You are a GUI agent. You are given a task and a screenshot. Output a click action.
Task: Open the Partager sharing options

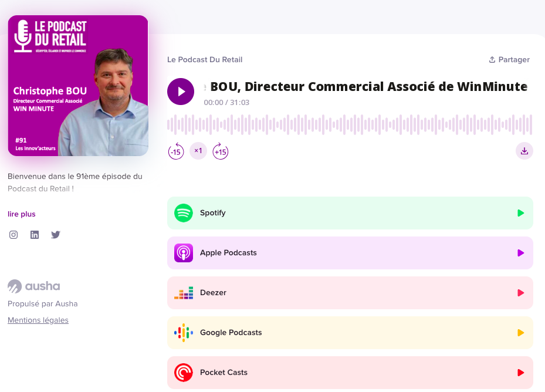tap(509, 59)
